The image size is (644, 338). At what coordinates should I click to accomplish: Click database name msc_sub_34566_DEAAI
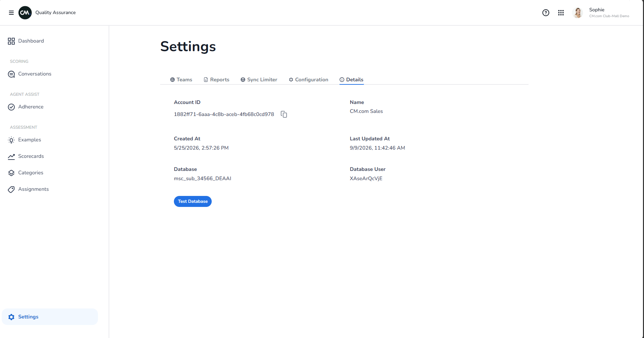(202, 178)
